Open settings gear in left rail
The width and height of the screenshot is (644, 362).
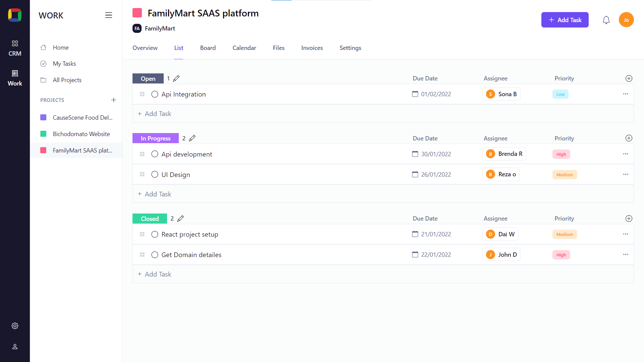[x=15, y=326]
